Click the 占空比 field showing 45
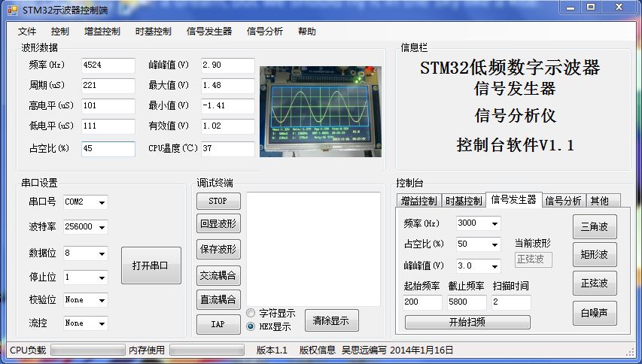The image size is (642, 364). point(108,149)
